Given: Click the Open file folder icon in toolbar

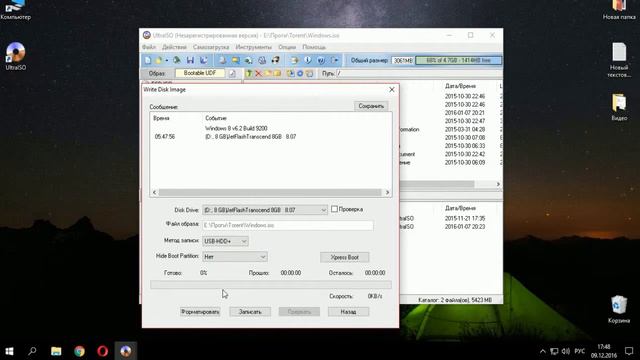Looking at the screenshot, I should coord(159,60).
